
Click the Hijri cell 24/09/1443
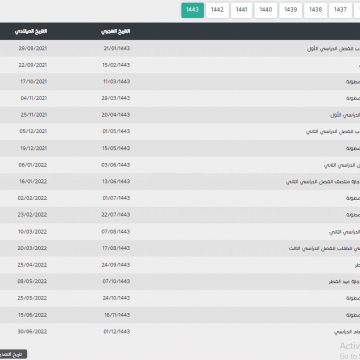pyautogui.click(x=116, y=265)
